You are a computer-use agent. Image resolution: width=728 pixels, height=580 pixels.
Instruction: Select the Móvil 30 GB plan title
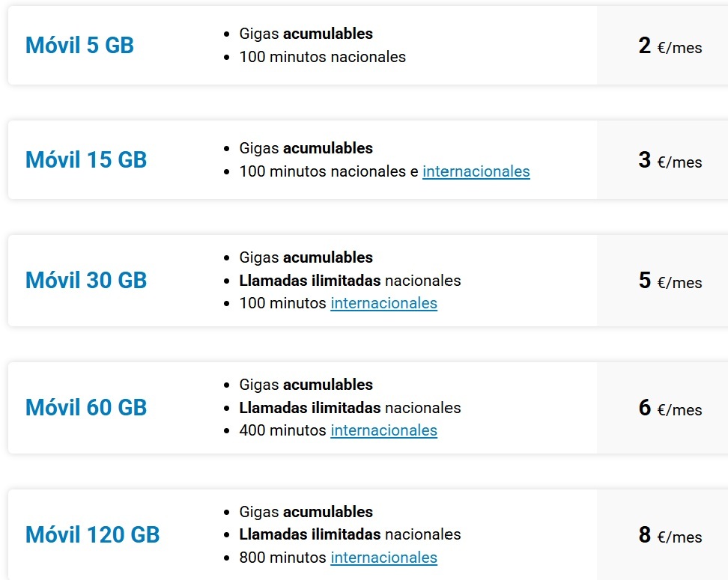[85, 280]
